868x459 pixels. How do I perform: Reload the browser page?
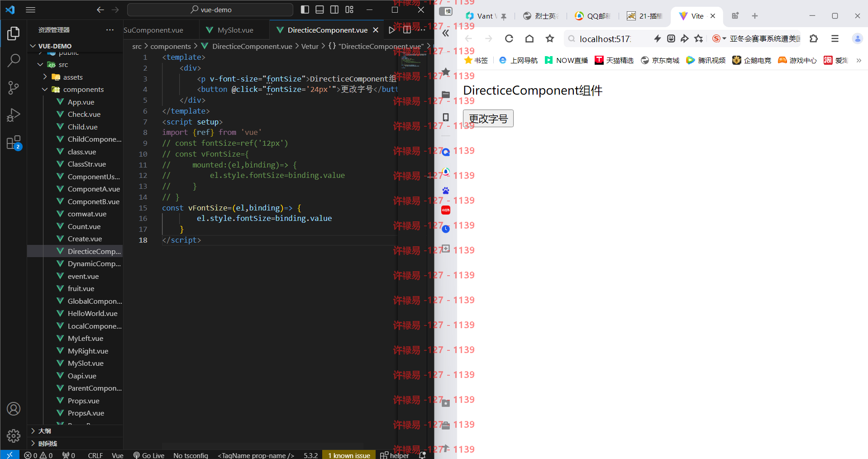point(509,39)
